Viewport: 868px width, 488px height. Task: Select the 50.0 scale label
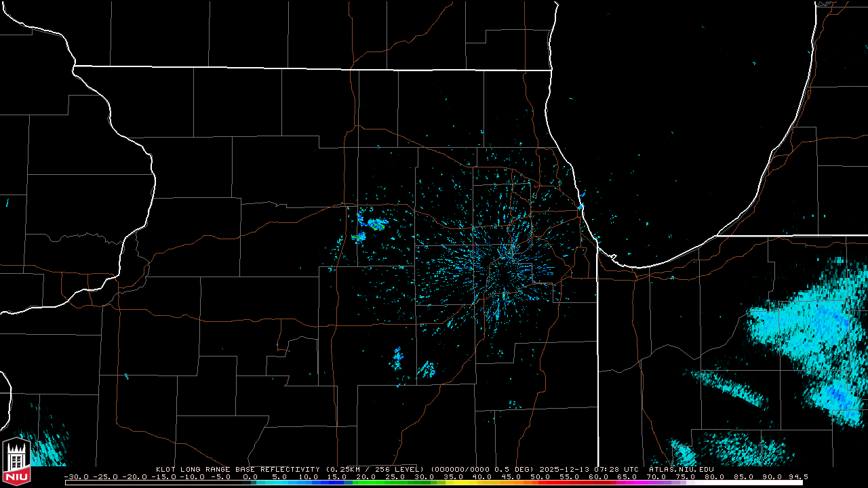pos(540,476)
